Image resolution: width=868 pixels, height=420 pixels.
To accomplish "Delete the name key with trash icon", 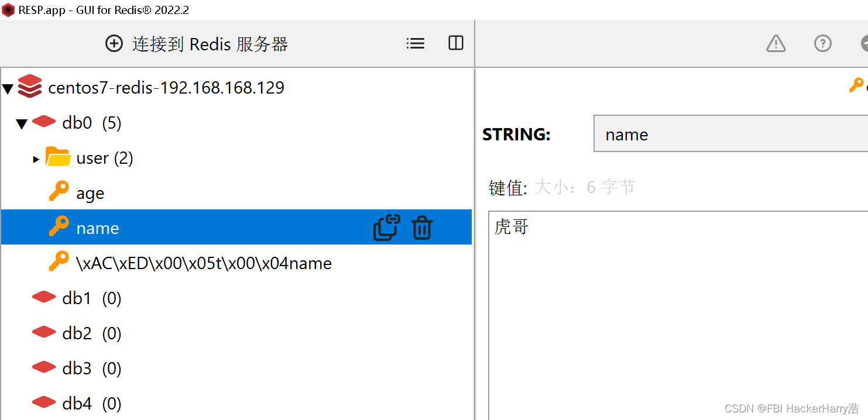I will coord(421,228).
